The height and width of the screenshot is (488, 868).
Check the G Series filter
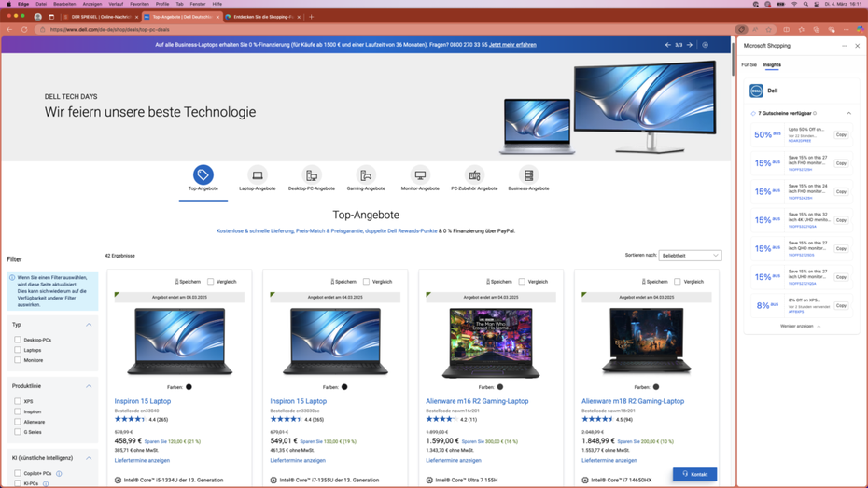18,432
